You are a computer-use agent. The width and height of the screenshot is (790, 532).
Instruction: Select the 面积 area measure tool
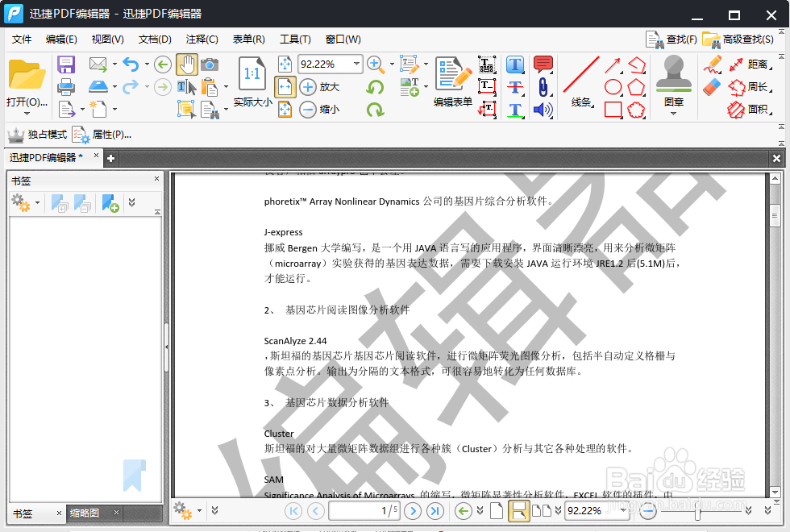(750, 110)
